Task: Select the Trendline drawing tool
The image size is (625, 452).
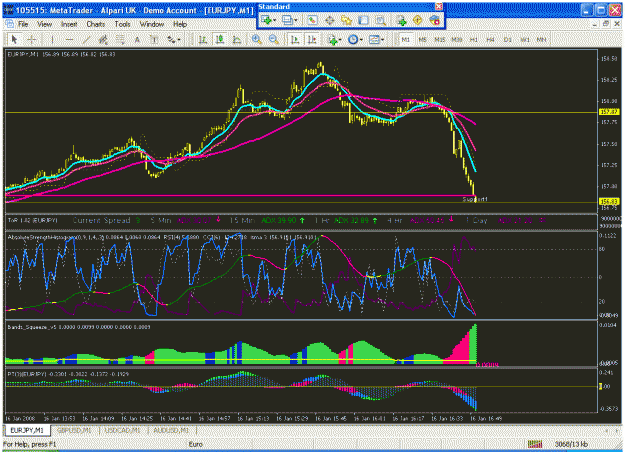Action: pos(86,39)
